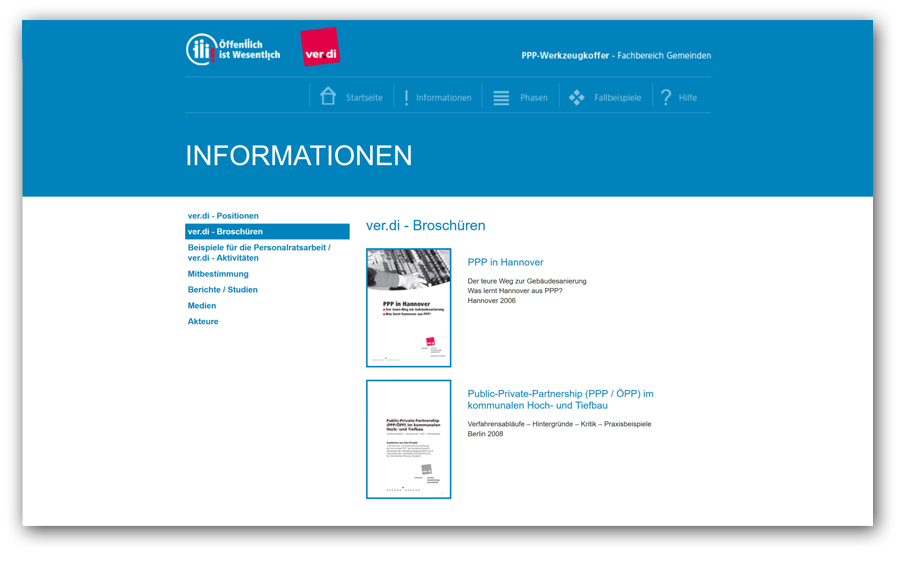900x564 pixels.
Task: Go to the Phasen navigation item
Action: 534,98
